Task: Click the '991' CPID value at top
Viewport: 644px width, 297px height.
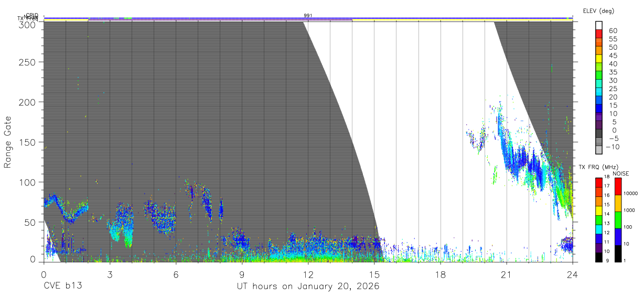Action: pos(308,16)
